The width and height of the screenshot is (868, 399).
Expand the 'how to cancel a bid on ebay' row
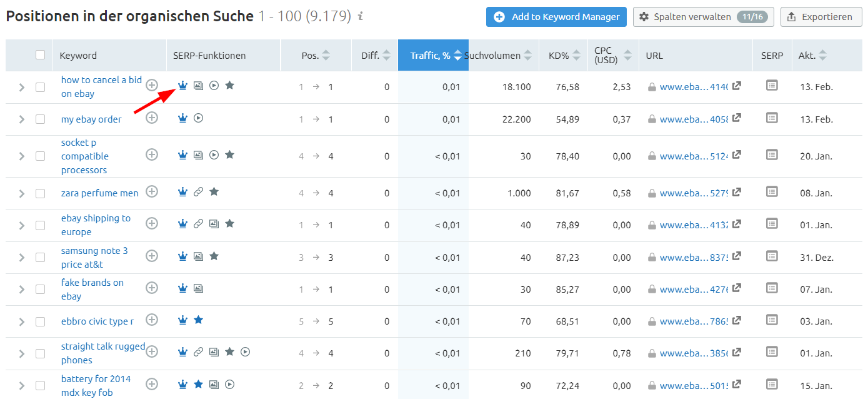pyautogui.click(x=21, y=88)
